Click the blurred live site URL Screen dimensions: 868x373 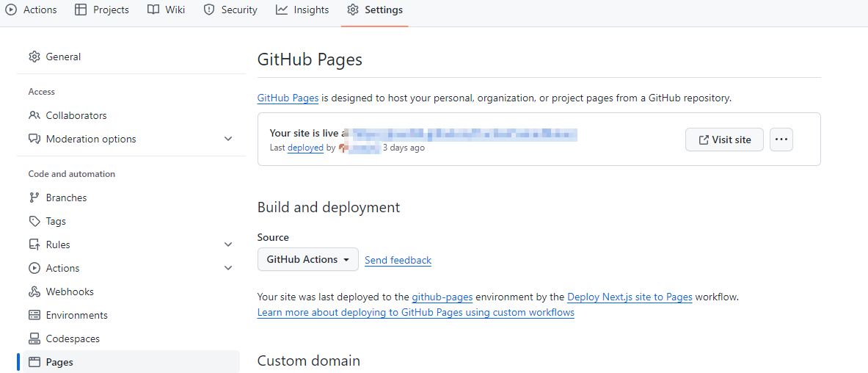(x=461, y=133)
